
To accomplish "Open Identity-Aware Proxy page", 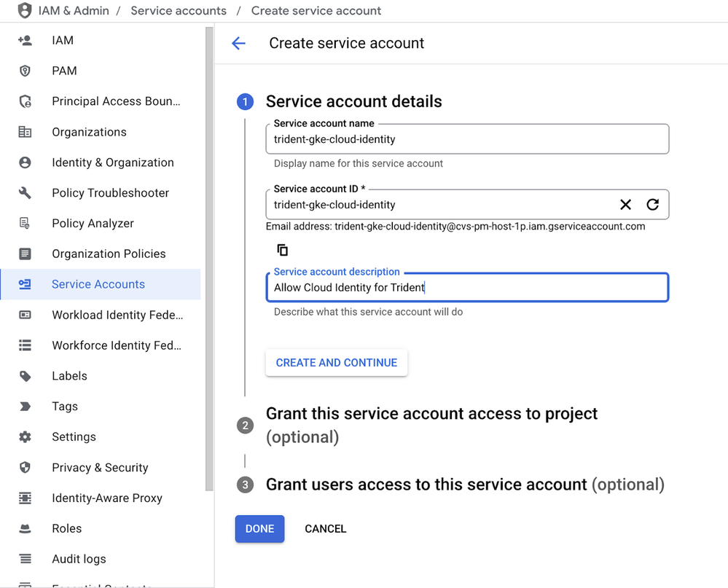I will pos(107,498).
